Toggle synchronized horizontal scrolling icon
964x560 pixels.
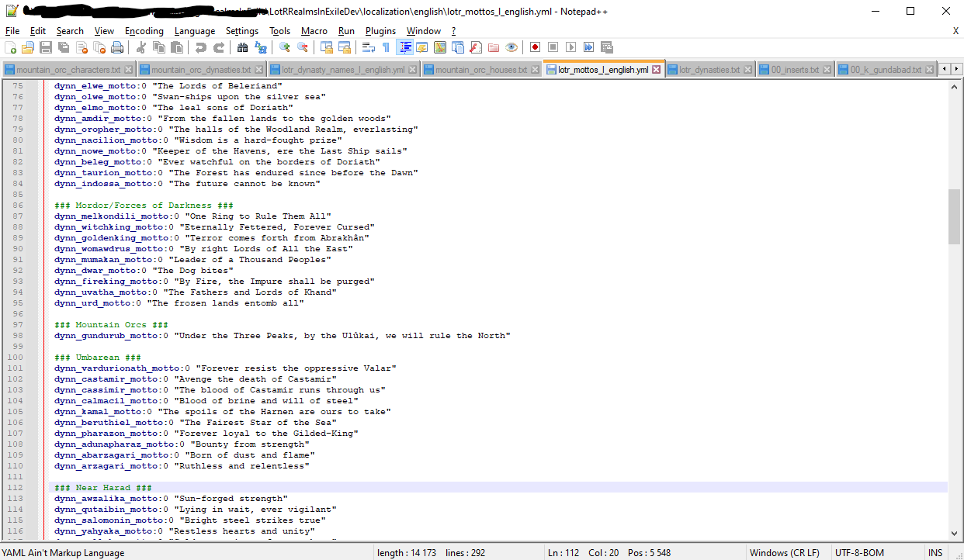345,47
